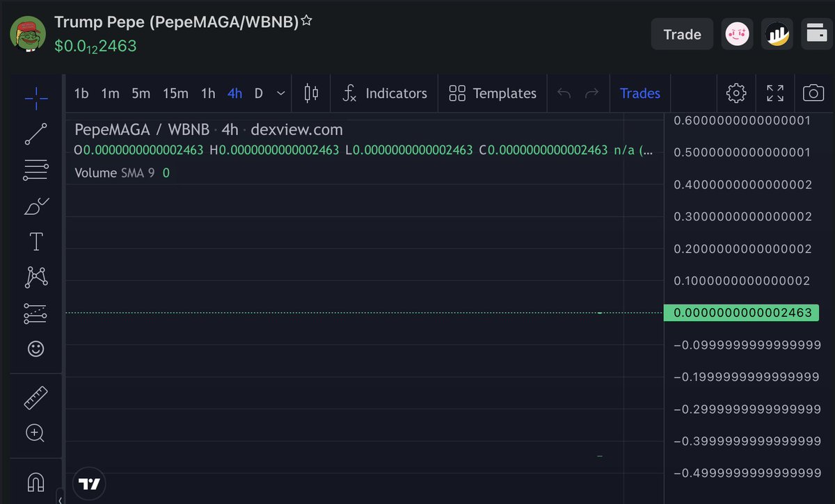Viewport: 835px width, 504px height.
Task: Undo the last chart action
Action: coord(564,93)
